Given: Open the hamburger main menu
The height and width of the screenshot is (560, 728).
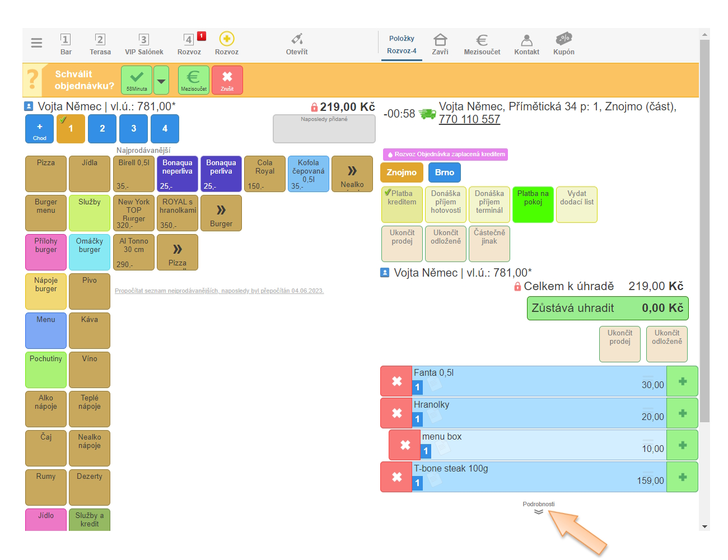Looking at the screenshot, I should coord(36,43).
